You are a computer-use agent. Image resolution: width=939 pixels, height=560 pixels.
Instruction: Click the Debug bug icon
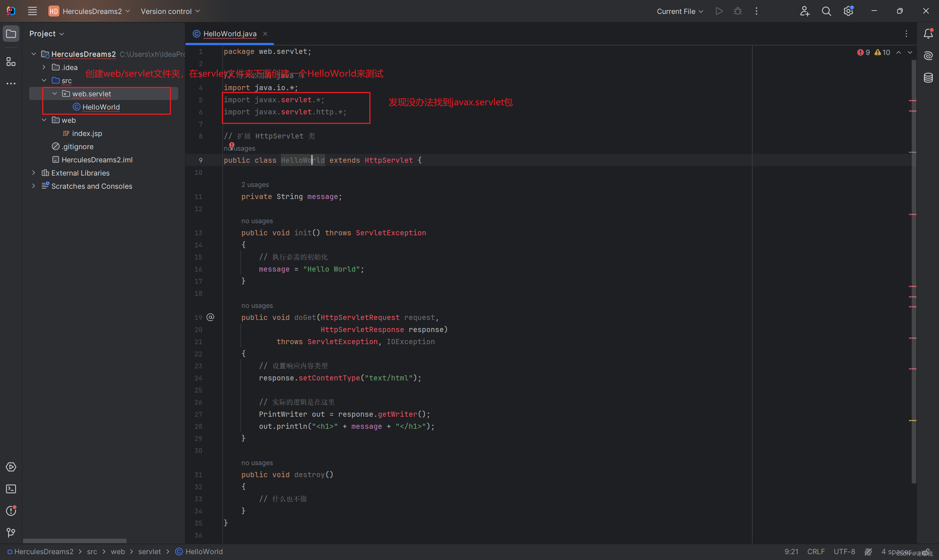(x=738, y=11)
